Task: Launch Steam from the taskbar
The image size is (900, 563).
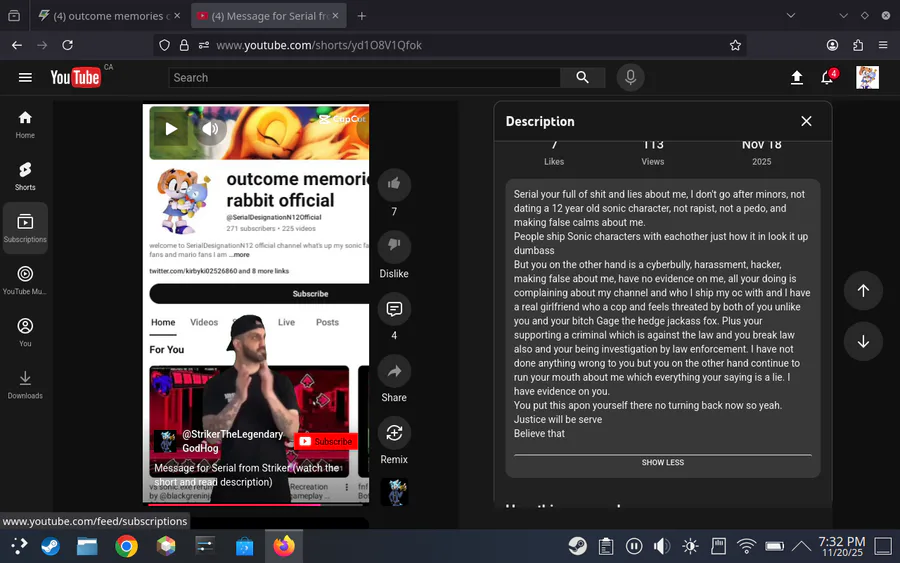Action: pos(51,546)
